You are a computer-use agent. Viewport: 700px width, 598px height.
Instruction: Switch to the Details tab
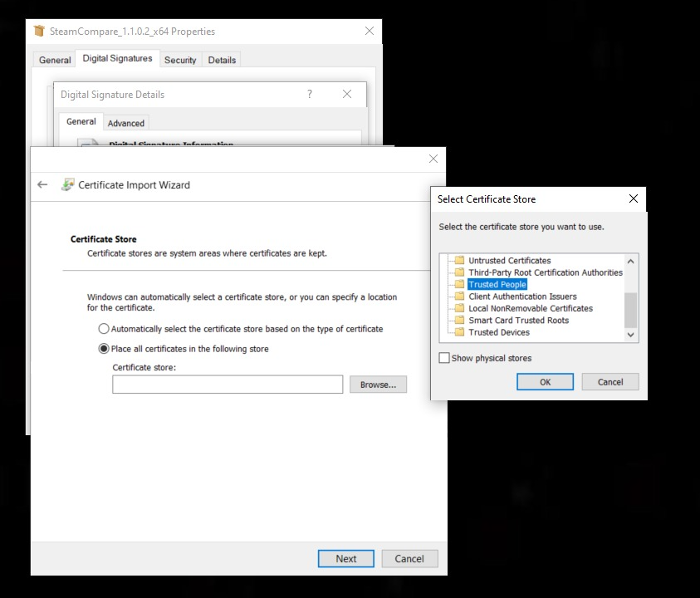222,60
